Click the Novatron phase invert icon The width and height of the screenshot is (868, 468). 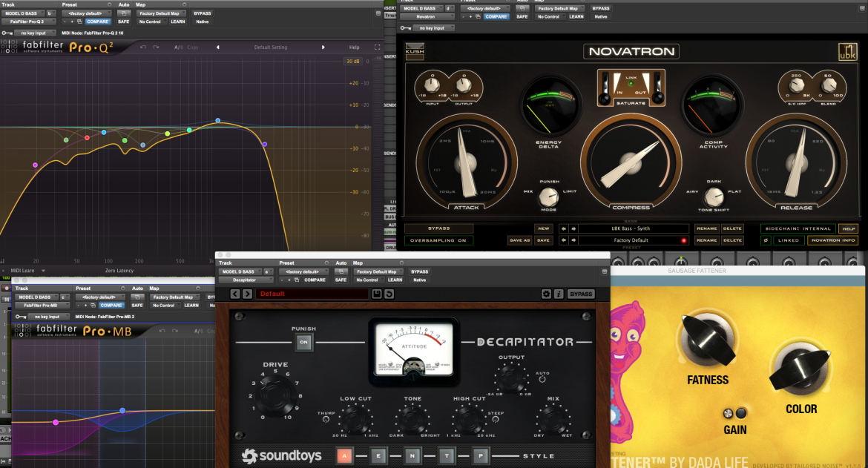(766, 240)
